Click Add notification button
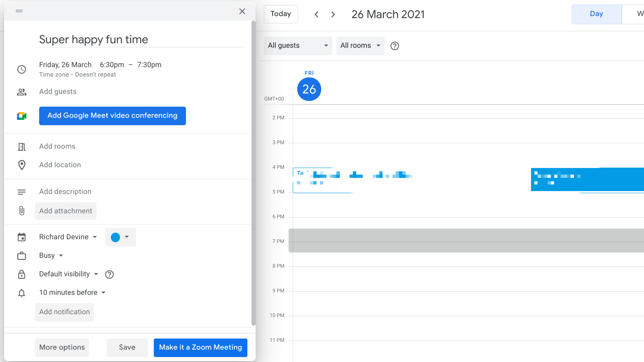Screen dimensions: 644x362 (64, 312)
